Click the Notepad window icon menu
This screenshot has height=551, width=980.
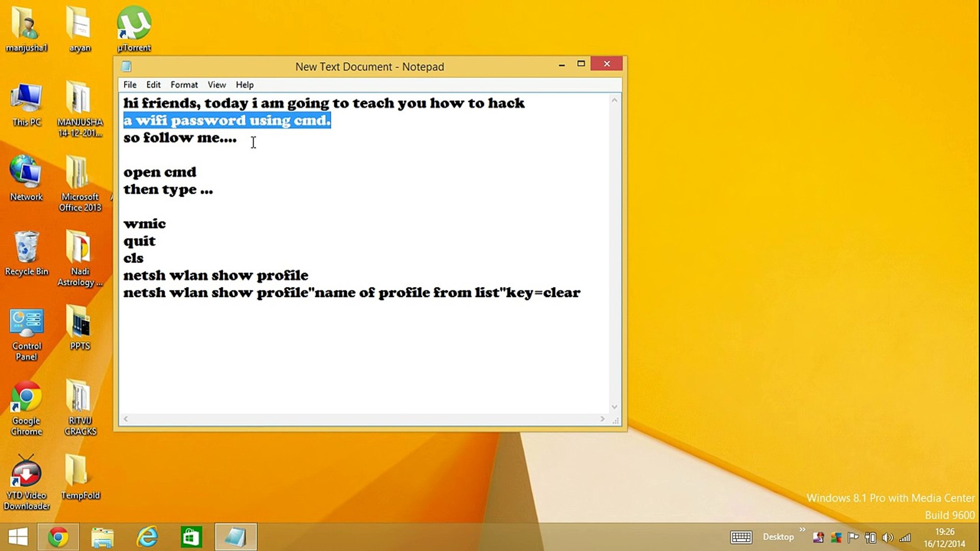coord(126,66)
